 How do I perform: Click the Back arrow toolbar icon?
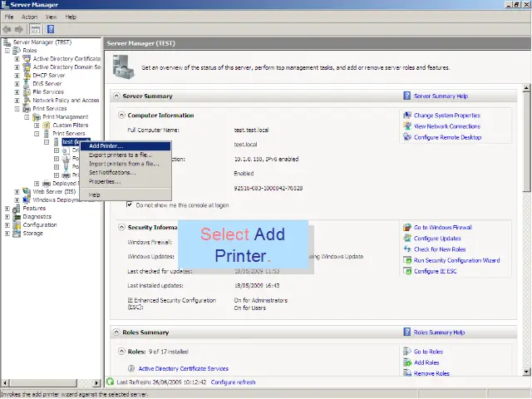7,30
